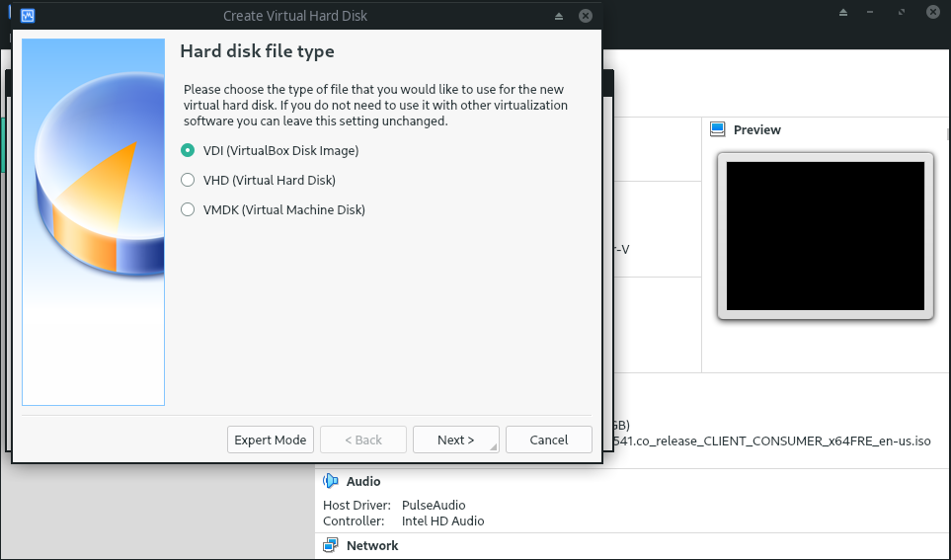The image size is (951, 560).
Task: Click the black VM preview thumbnail
Action: click(x=825, y=236)
